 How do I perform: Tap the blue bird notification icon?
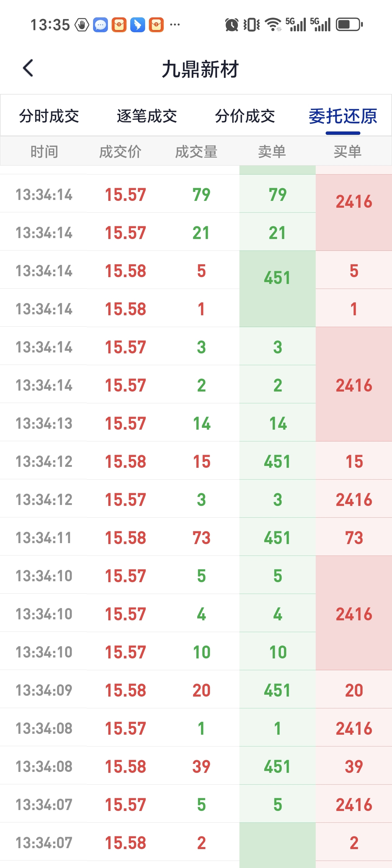(137, 25)
